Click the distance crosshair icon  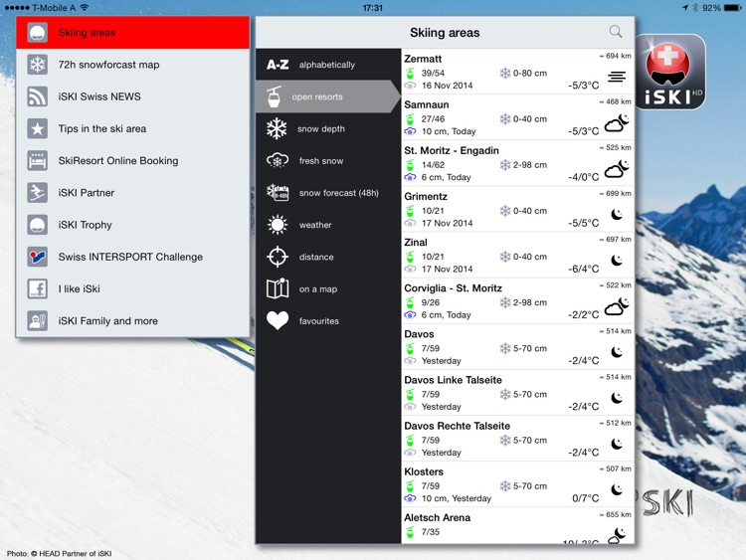pyautogui.click(x=278, y=257)
